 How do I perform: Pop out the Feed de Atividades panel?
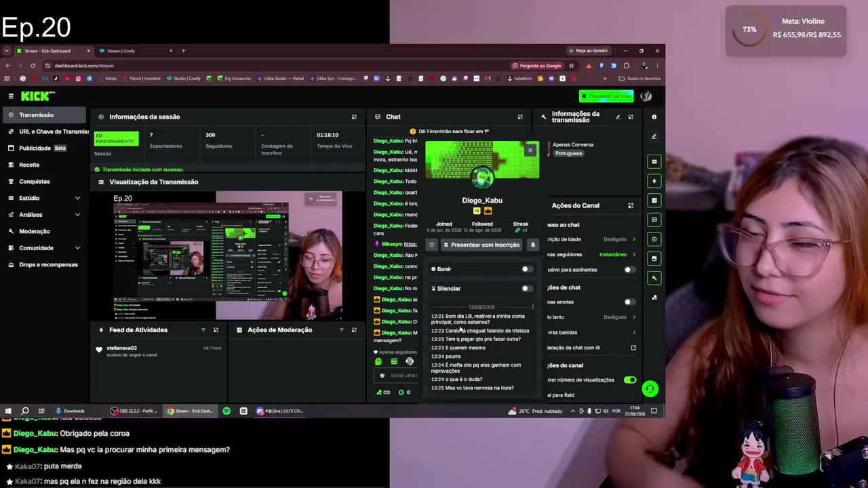(216, 330)
